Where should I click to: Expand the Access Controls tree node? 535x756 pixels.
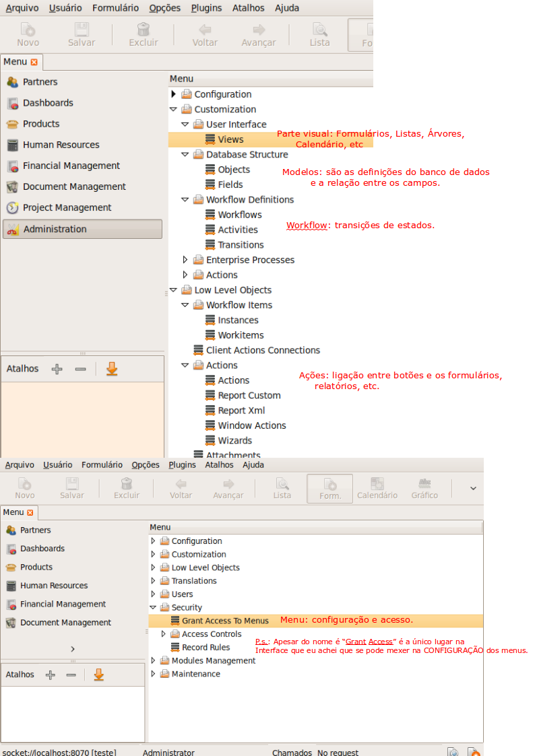(x=164, y=634)
